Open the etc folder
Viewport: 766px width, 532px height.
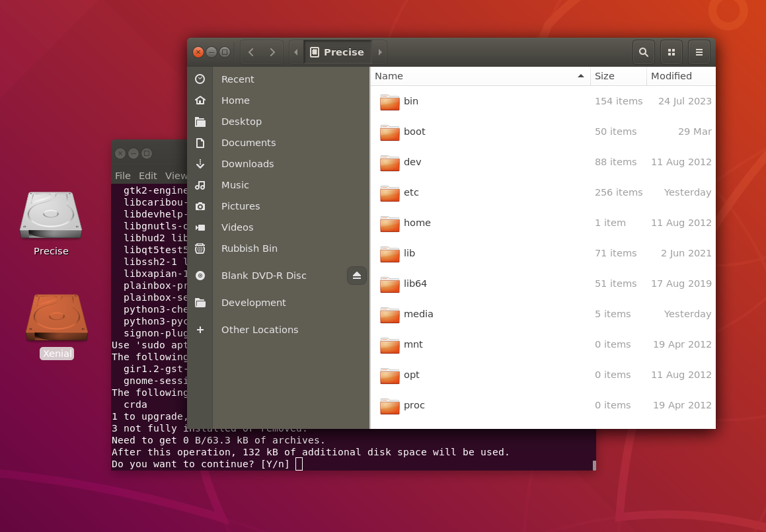pyautogui.click(x=411, y=192)
